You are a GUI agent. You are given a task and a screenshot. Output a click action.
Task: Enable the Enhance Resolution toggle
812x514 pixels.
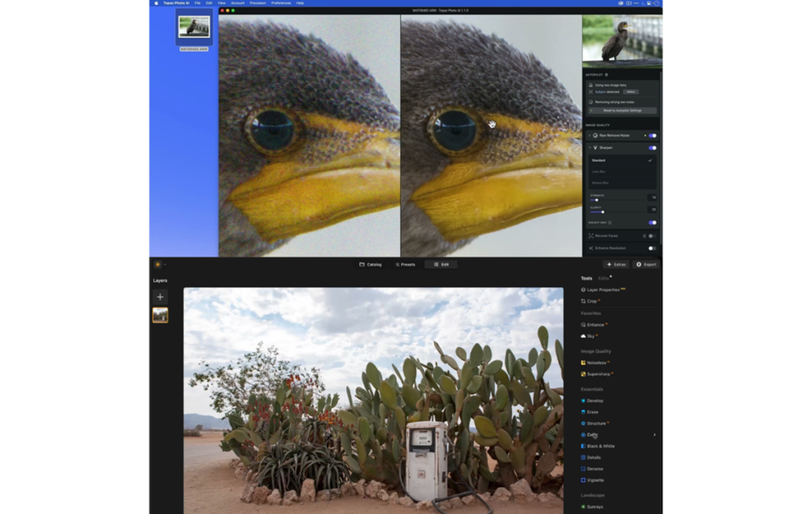click(653, 248)
